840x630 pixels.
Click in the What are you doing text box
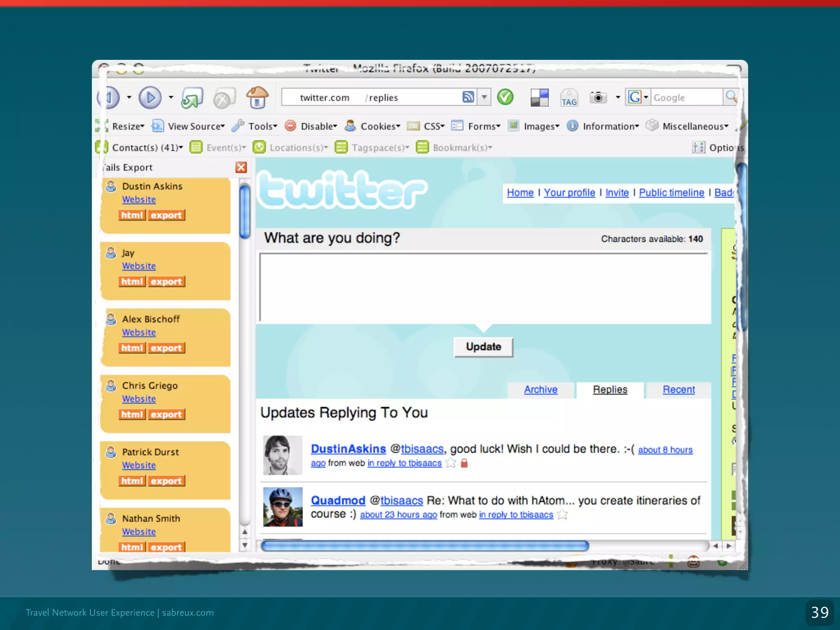485,288
